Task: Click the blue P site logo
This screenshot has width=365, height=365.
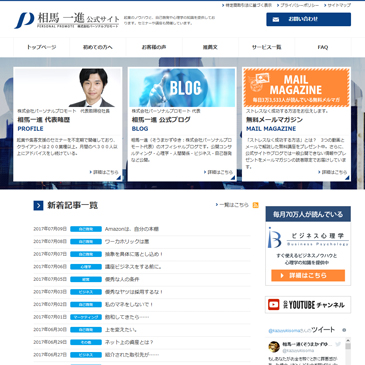Action: [x=24, y=20]
